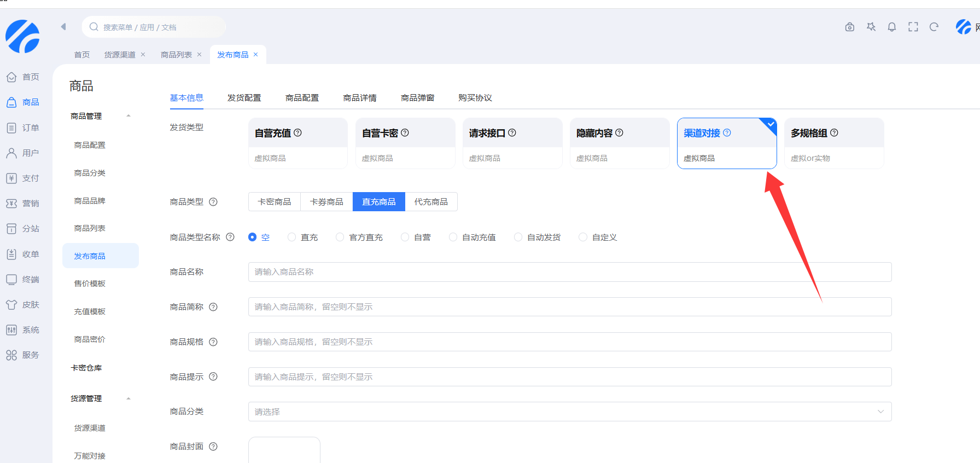Viewport: 980px width, 463px height.
Task: Switch to the 商品详情 tab
Action: click(359, 98)
